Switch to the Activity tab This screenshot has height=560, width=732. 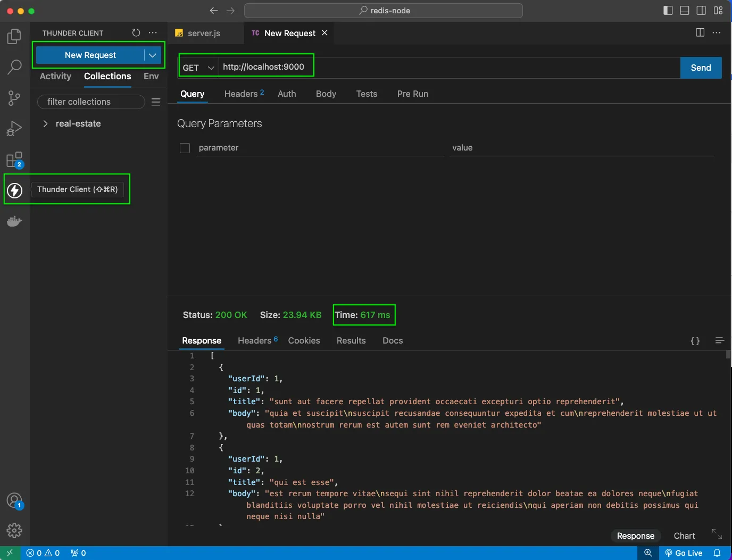coord(55,76)
